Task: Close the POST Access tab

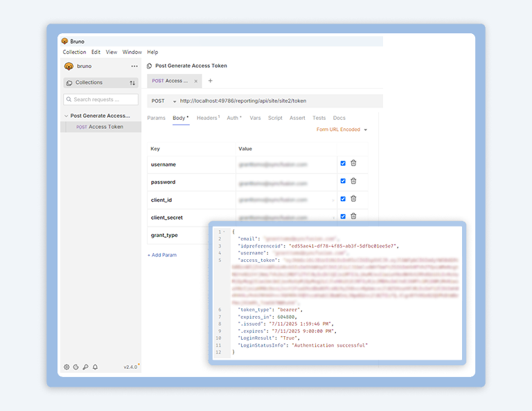Action: [x=196, y=81]
